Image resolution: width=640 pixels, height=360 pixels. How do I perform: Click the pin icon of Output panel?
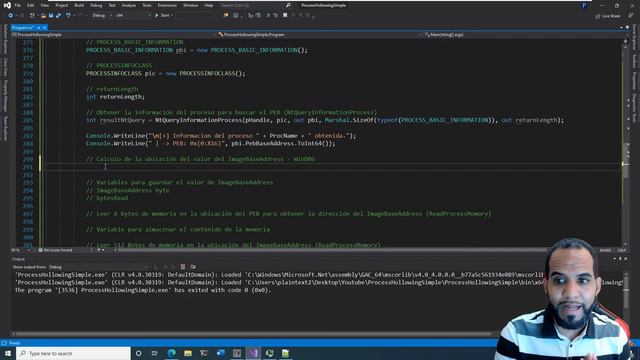click(620, 259)
